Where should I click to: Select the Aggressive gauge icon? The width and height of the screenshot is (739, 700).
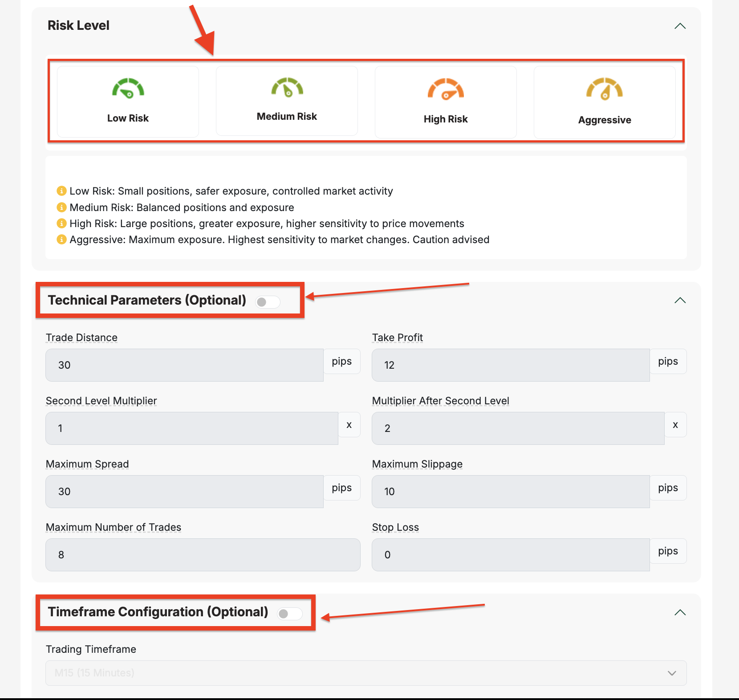point(604,89)
